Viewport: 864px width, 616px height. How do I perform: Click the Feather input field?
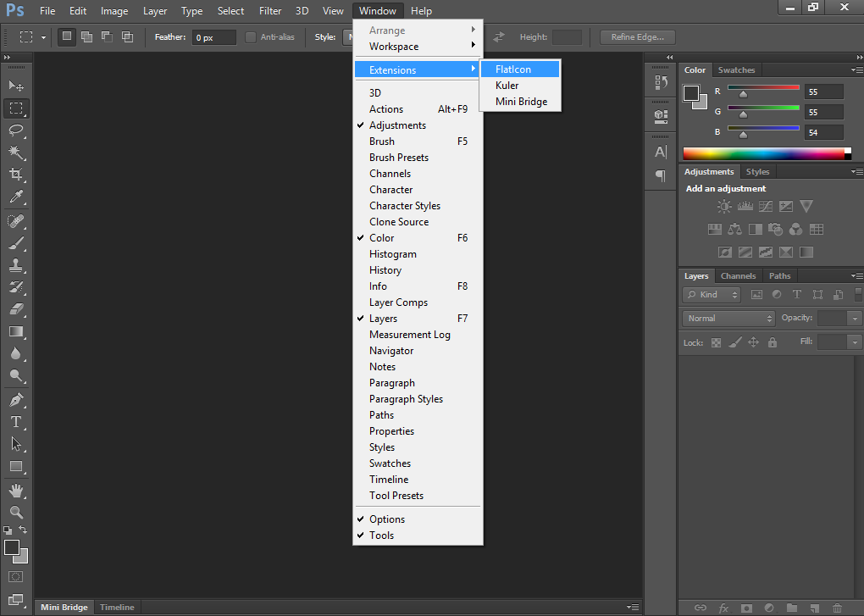pyautogui.click(x=213, y=37)
